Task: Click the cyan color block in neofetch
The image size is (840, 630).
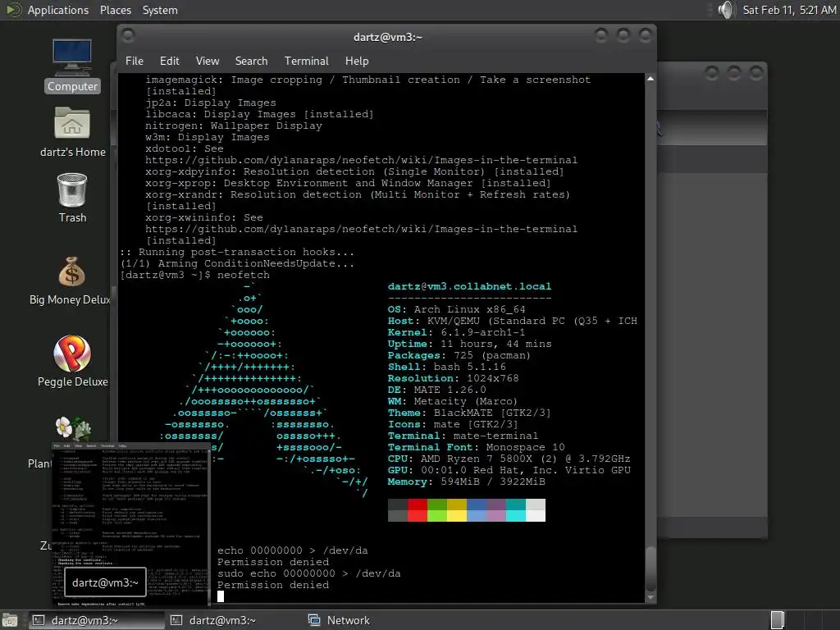Action: click(516, 510)
